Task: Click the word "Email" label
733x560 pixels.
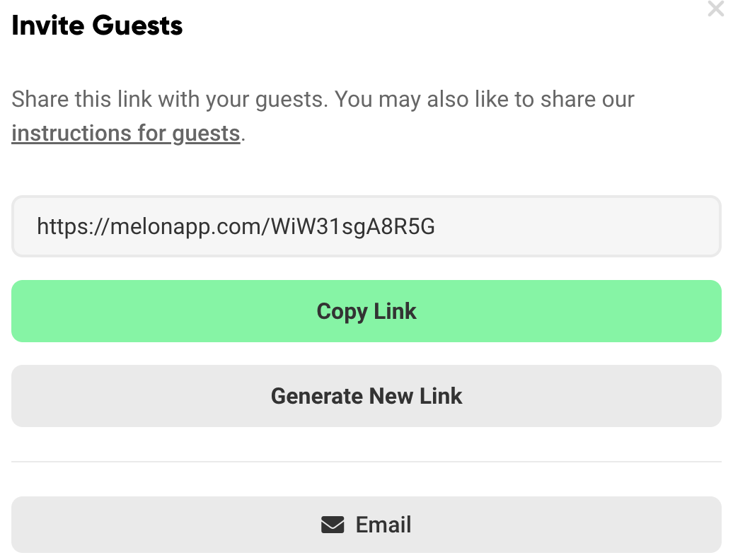Action: pos(383,525)
